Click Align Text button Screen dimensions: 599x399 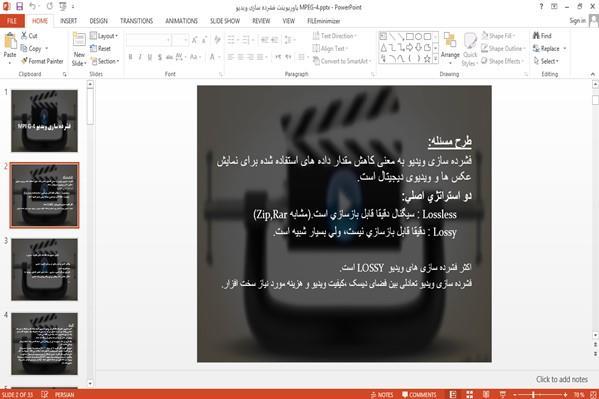coord(329,49)
